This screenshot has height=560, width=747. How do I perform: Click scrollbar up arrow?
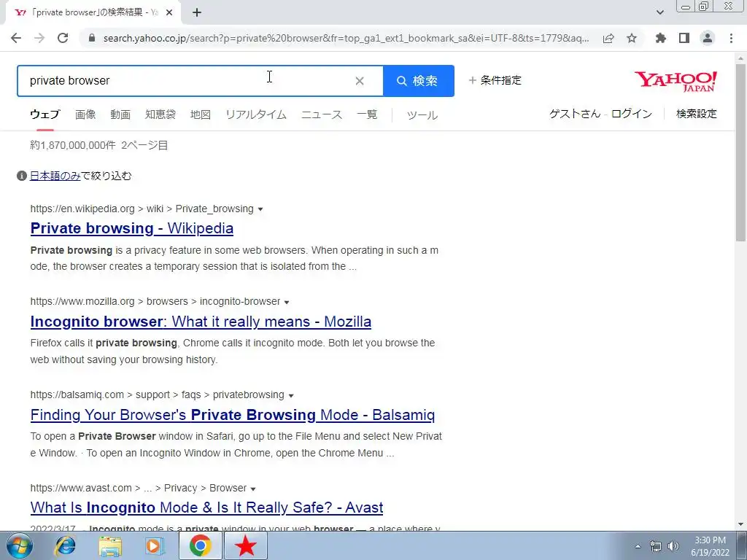[x=741, y=58]
